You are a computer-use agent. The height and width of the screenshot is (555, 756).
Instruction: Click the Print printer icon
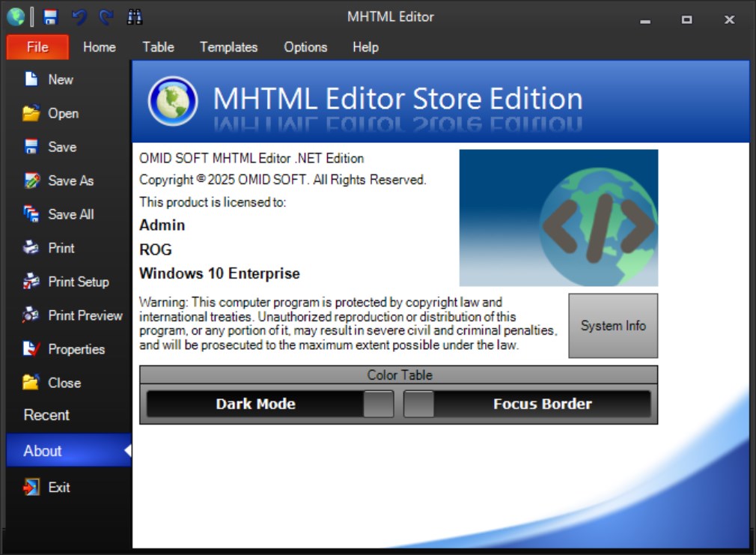tap(31, 247)
